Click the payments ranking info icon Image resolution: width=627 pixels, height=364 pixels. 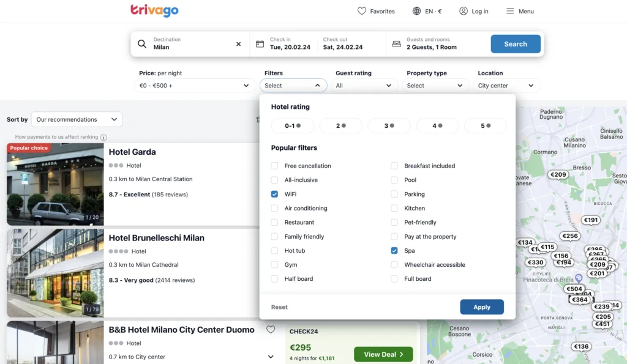coord(103,138)
